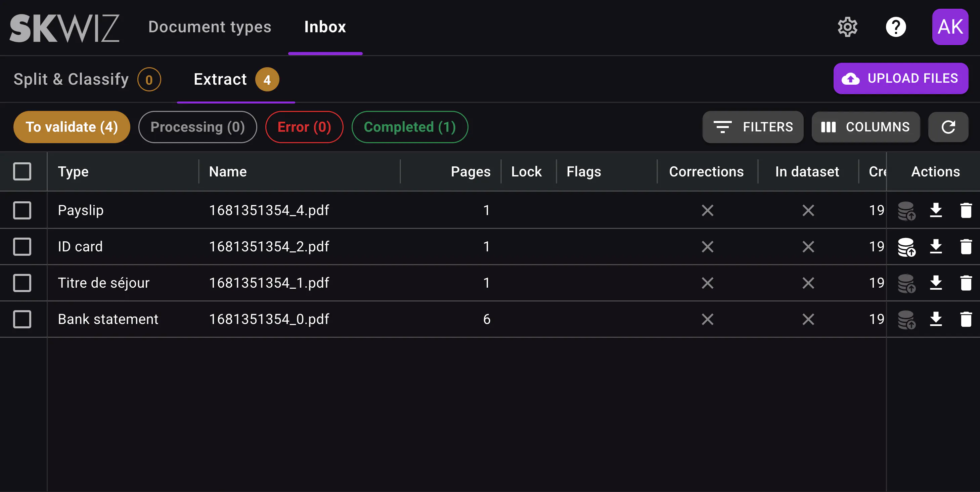This screenshot has height=492, width=980.
Task: Click the help question mark icon
Action: (x=896, y=27)
